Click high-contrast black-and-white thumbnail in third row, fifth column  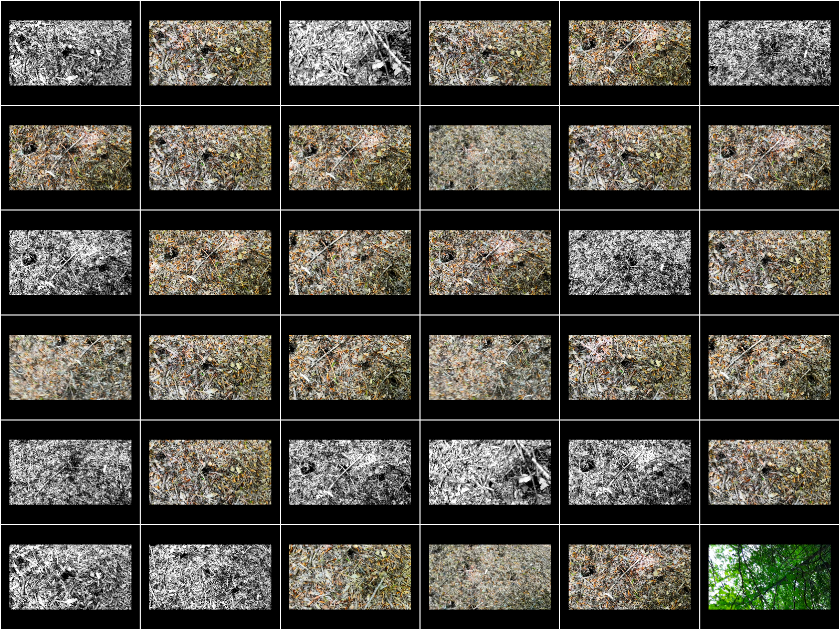[629, 262]
